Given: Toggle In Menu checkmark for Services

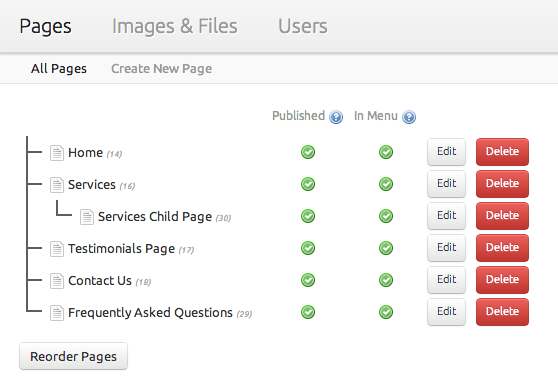Looking at the screenshot, I should tap(386, 184).
